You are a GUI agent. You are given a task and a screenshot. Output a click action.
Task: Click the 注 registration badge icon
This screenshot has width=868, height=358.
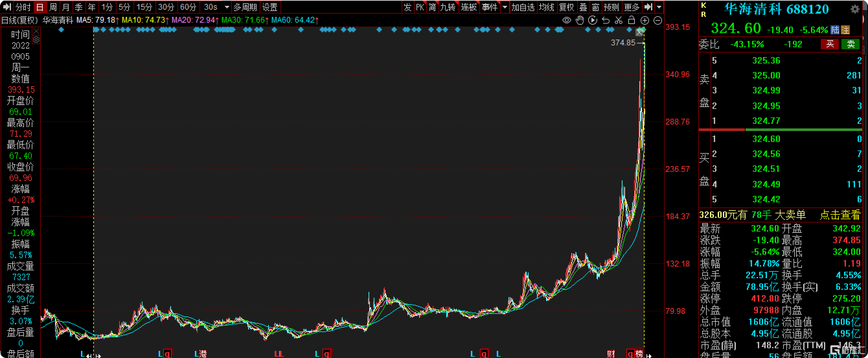point(845,30)
